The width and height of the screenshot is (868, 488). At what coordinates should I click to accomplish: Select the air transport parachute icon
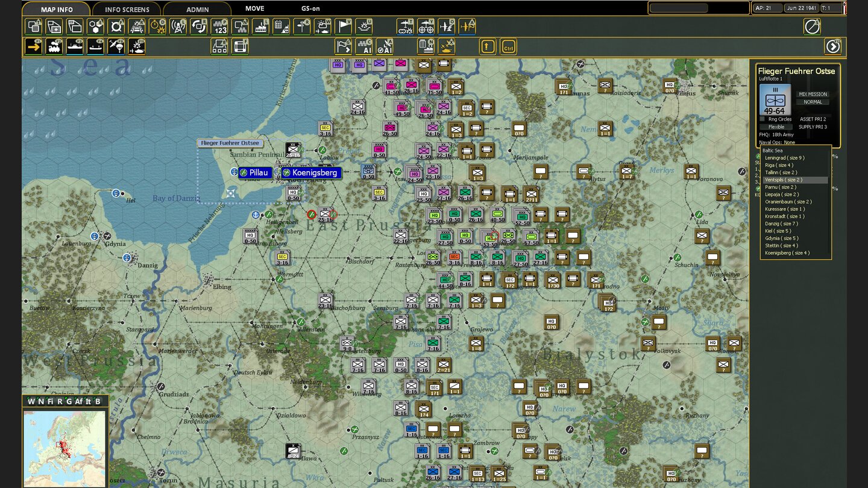click(116, 46)
